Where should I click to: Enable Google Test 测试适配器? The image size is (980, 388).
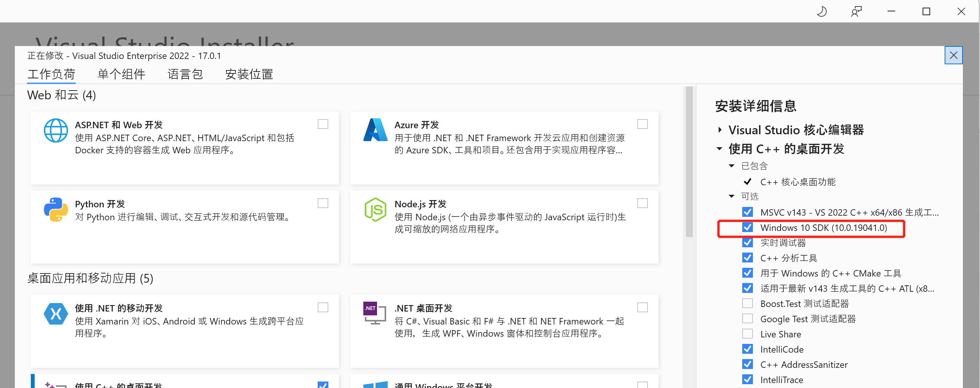748,319
